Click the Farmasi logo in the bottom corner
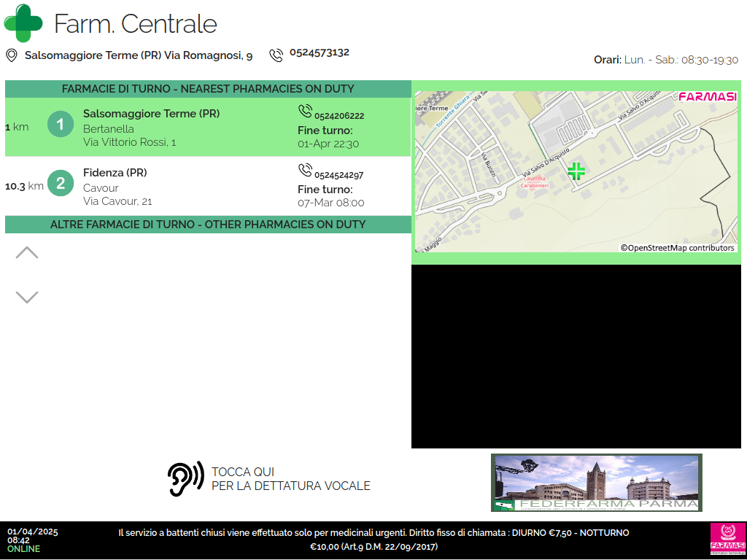The height and width of the screenshot is (560, 747). tap(727, 539)
